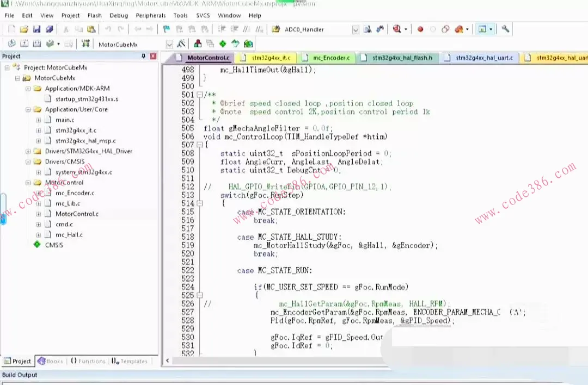Click the Start/Stop Debug Session icon
The image size is (588, 385).
[396, 29]
